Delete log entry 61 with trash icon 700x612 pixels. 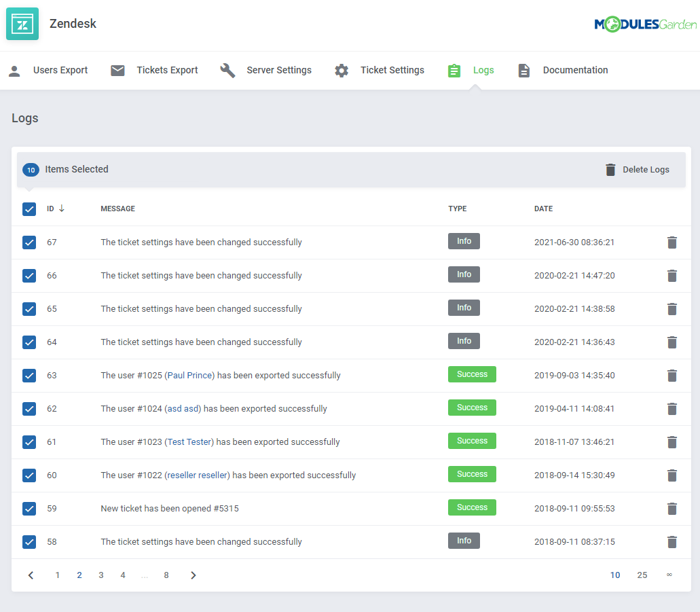coord(672,442)
